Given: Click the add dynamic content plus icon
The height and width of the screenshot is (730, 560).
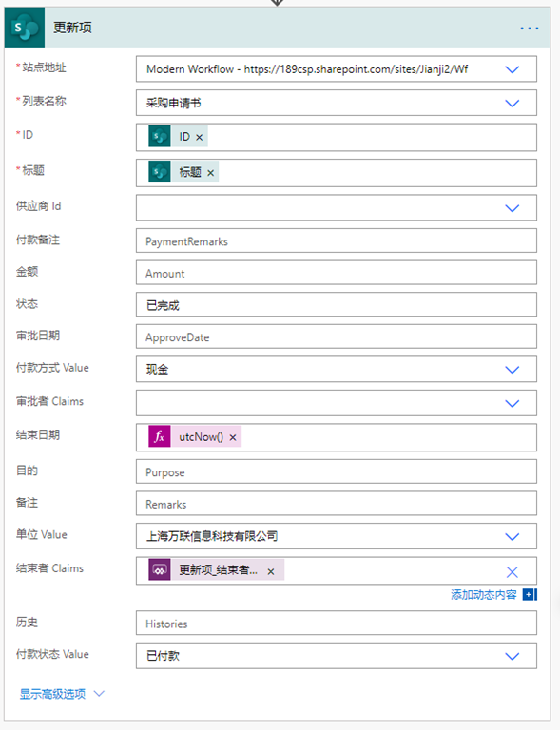Looking at the screenshot, I should pyautogui.click(x=530, y=594).
